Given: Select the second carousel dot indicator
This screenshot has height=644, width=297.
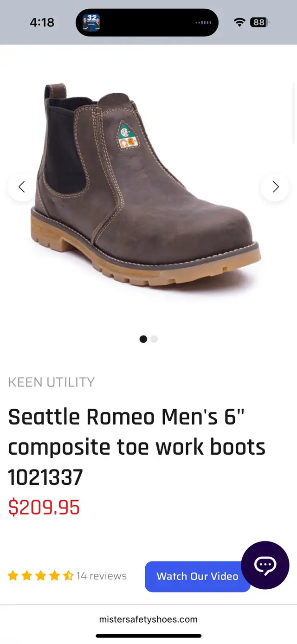Looking at the screenshot, I should [154, 339].
